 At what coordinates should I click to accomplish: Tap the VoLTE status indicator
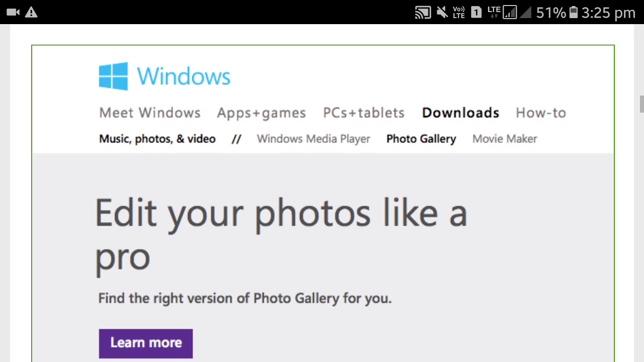tap(458, 13)
